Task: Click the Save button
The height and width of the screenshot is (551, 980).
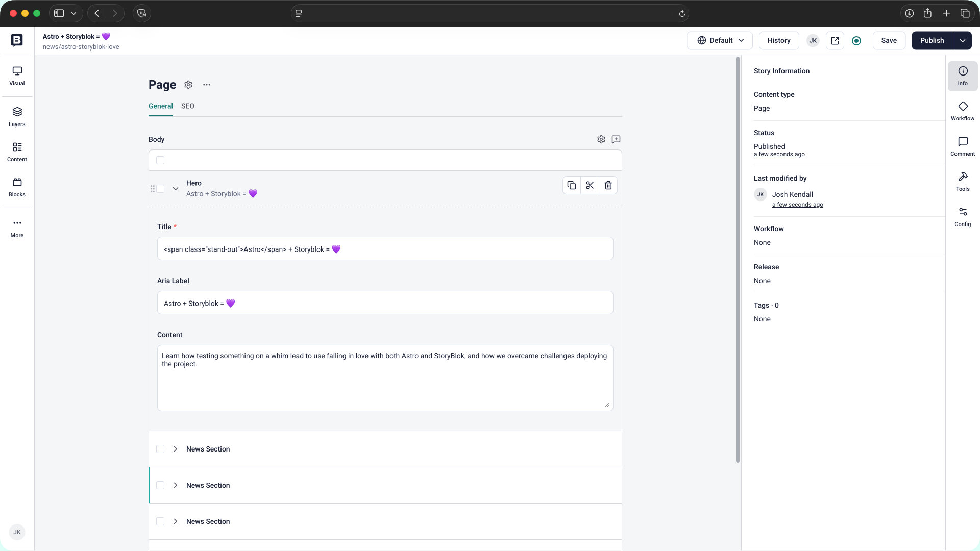Action: point(889,40)
